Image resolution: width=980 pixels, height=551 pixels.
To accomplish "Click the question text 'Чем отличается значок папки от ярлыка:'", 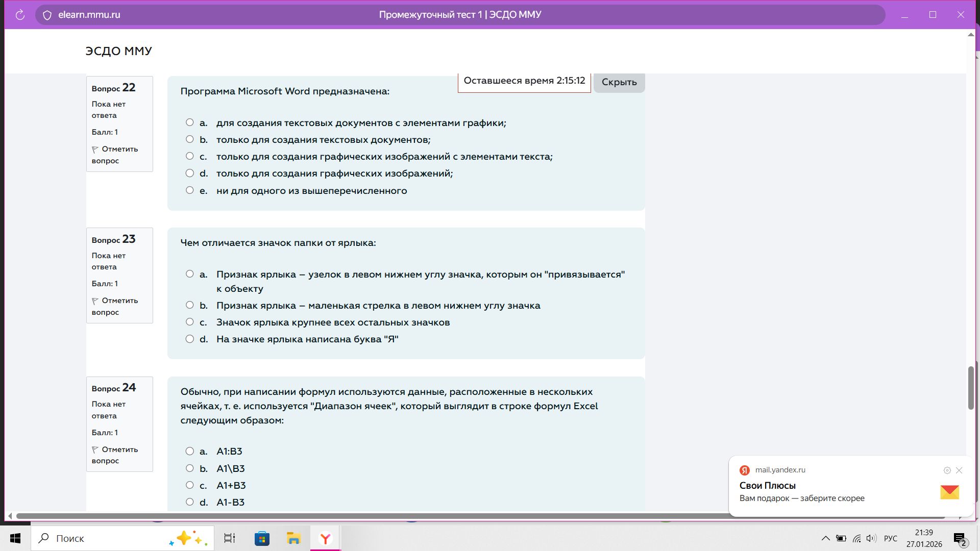I will [x=278, y=243].
